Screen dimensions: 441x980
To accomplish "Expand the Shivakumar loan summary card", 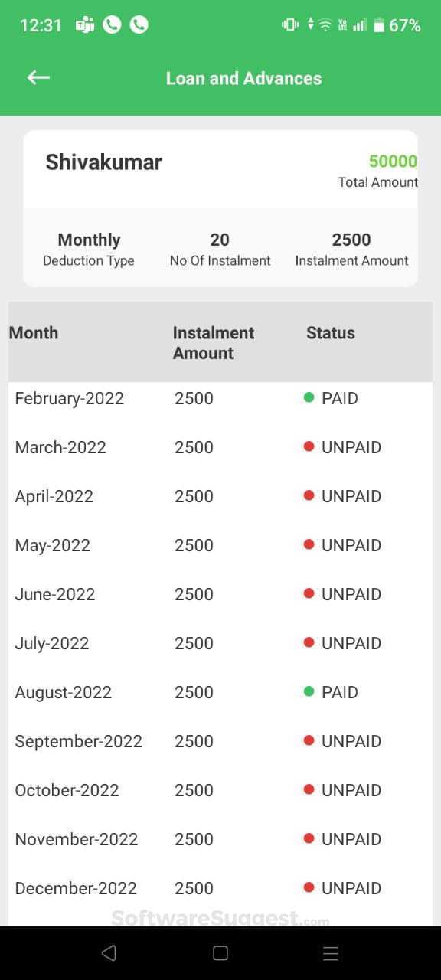I will click(220, 207).
